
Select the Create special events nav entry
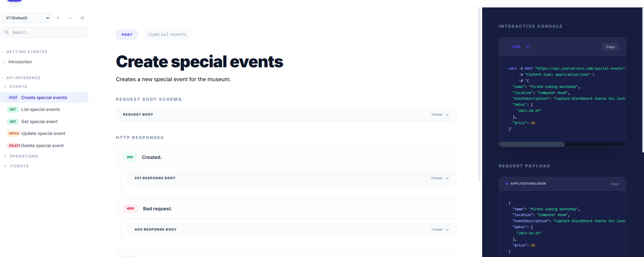pyautogui.click(x=44, y=97)
